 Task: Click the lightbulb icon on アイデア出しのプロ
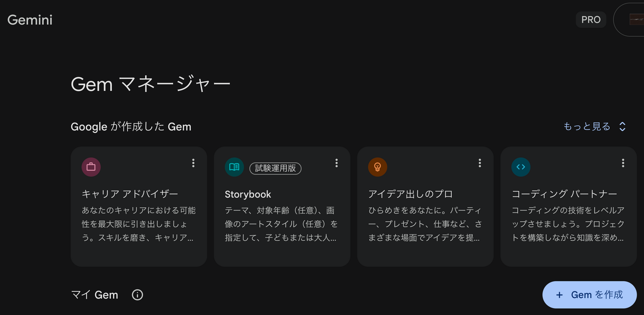[377, 167]
